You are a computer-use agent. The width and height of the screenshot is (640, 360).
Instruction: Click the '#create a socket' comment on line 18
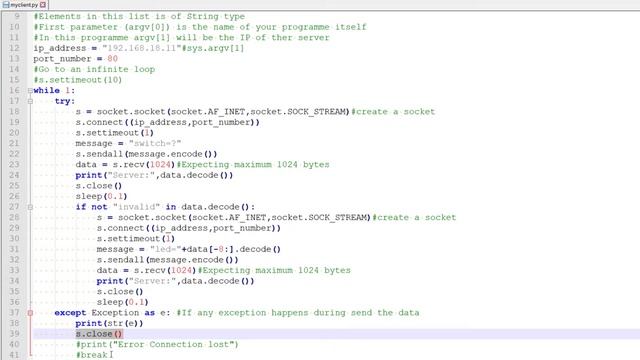tap(393, 112)
